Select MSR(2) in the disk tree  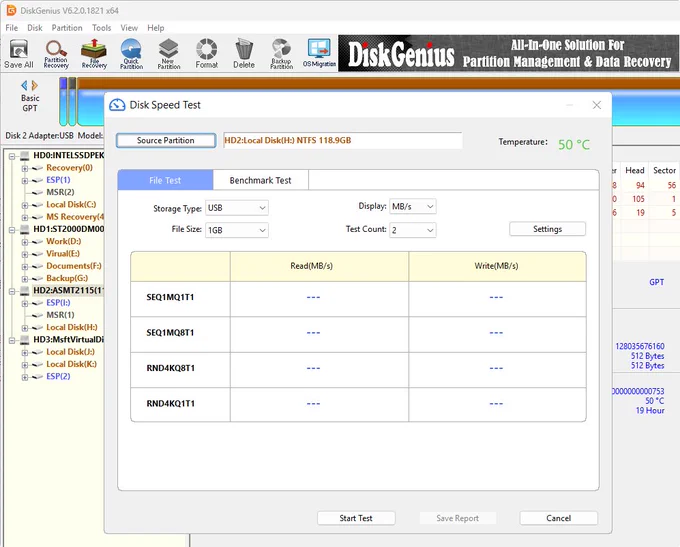[x=60, y=192]
